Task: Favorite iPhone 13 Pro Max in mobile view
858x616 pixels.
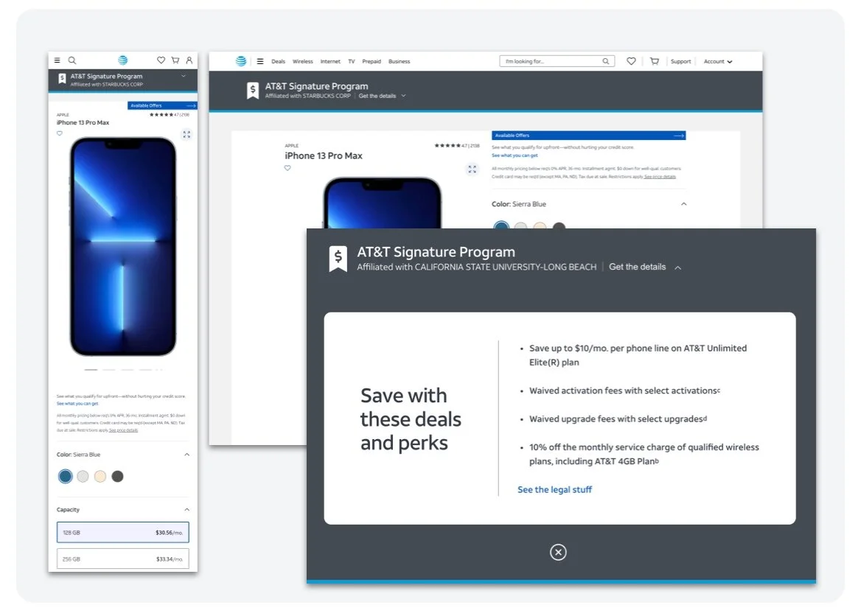Action: point(60,133)
